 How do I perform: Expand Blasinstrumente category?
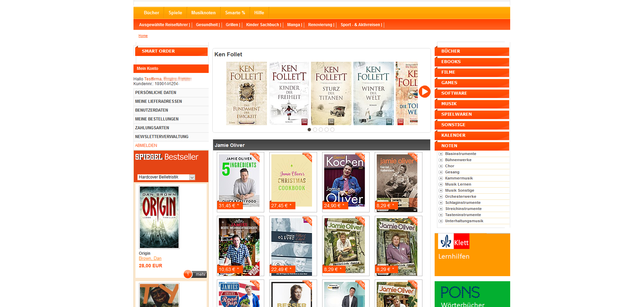click(441, 154)
